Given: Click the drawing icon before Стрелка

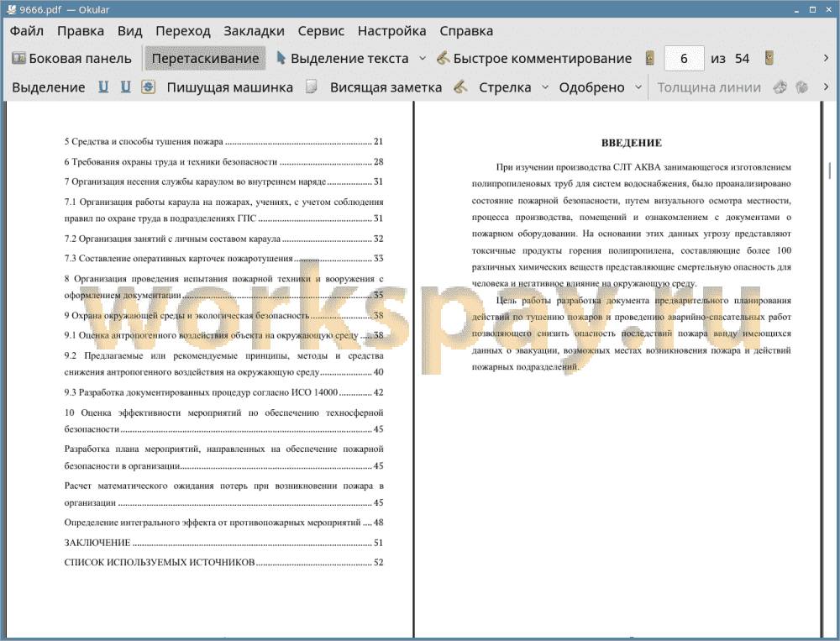Looking at the screenshot, I should pyautogui.click(x=460, y=87).
